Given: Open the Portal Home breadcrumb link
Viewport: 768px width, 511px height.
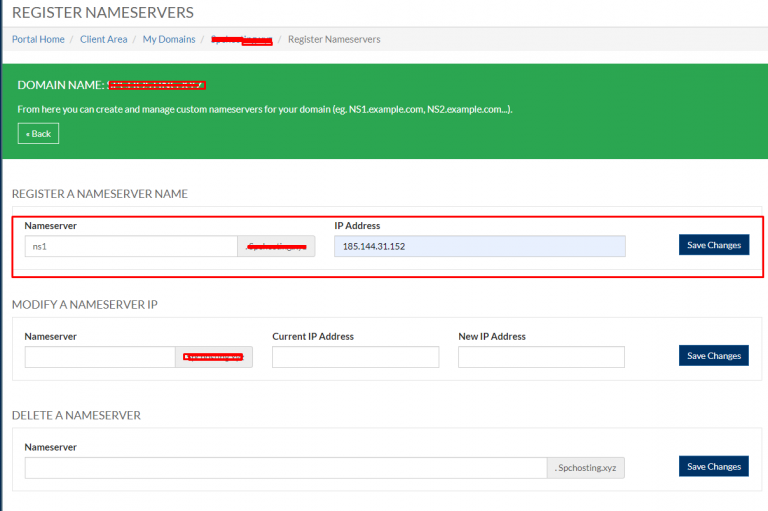Looking at the screenshot, I should [38, 39].
